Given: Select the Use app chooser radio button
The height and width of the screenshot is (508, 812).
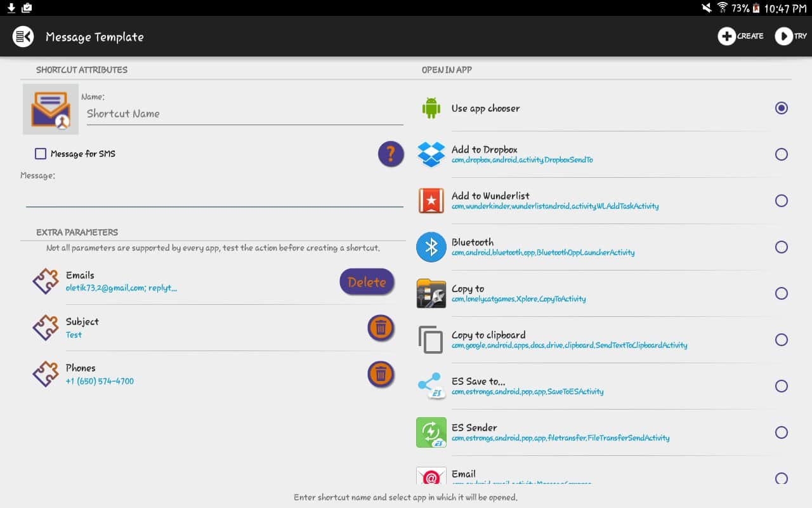Looking at the screenshot, I should [782, 108].
